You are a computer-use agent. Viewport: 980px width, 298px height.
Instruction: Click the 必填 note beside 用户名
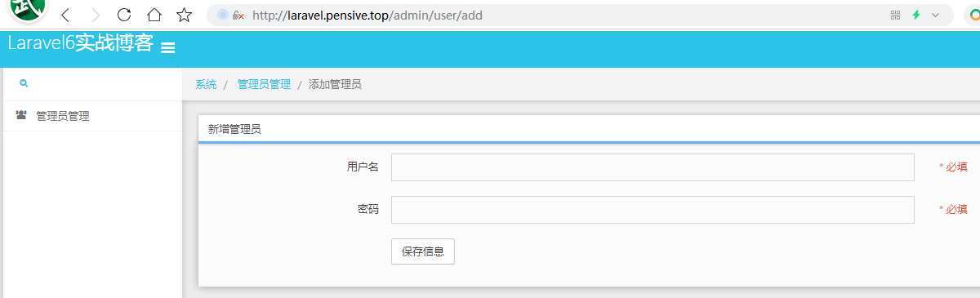click(953, 167)
